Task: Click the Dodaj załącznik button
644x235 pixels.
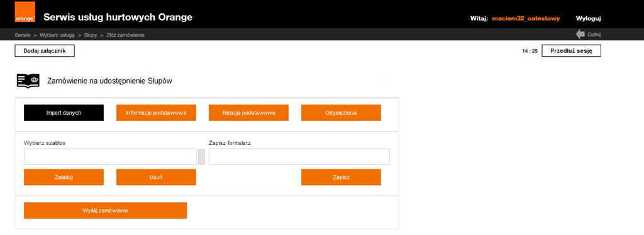Action: 45,50
